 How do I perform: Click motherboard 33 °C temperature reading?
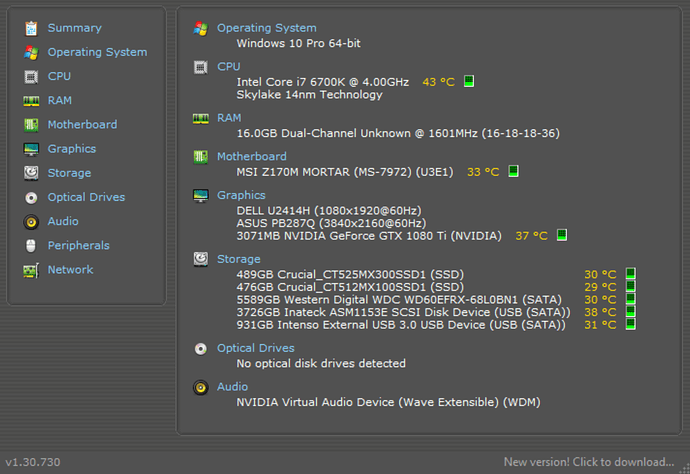pos(482,172)
